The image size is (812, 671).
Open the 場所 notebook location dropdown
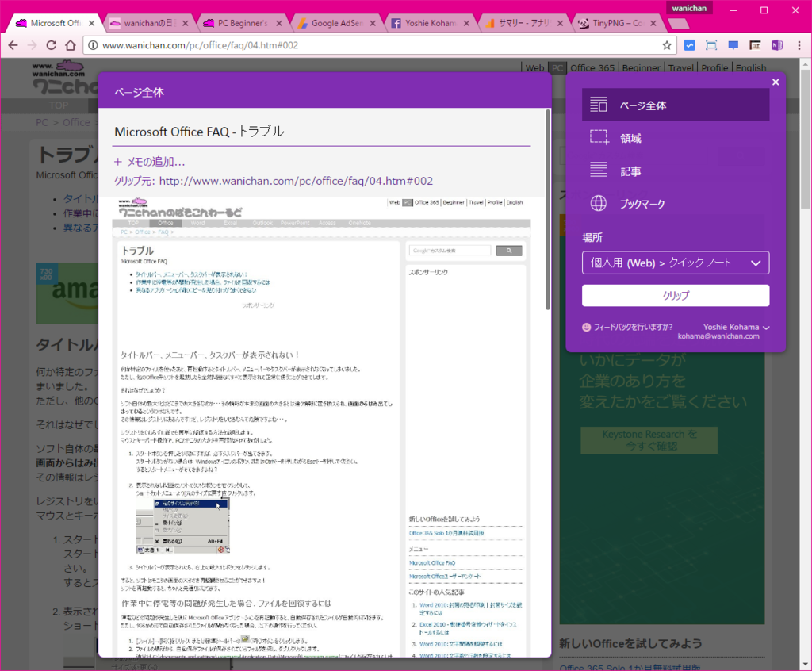676,263
